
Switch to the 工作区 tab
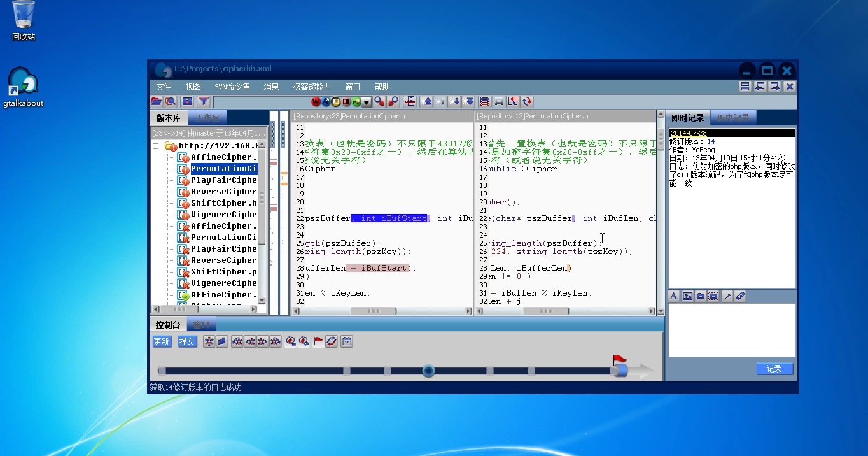(207, 118)
